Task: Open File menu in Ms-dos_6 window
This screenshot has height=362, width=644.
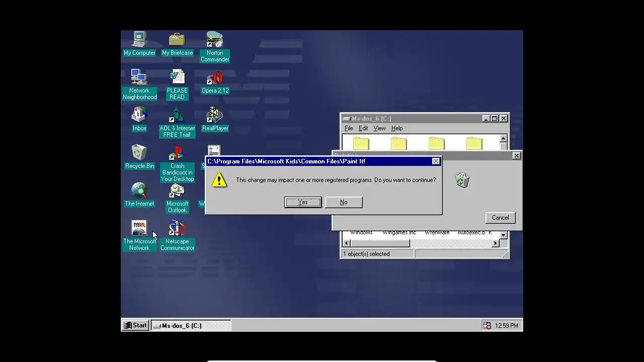Action: click(x=349, y=128)
